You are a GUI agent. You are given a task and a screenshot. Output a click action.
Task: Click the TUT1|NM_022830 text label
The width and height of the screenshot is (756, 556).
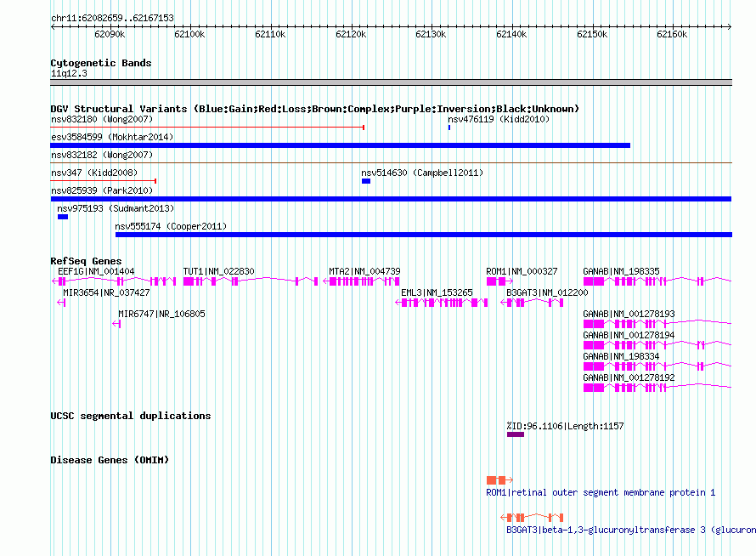tap(218, 272)
